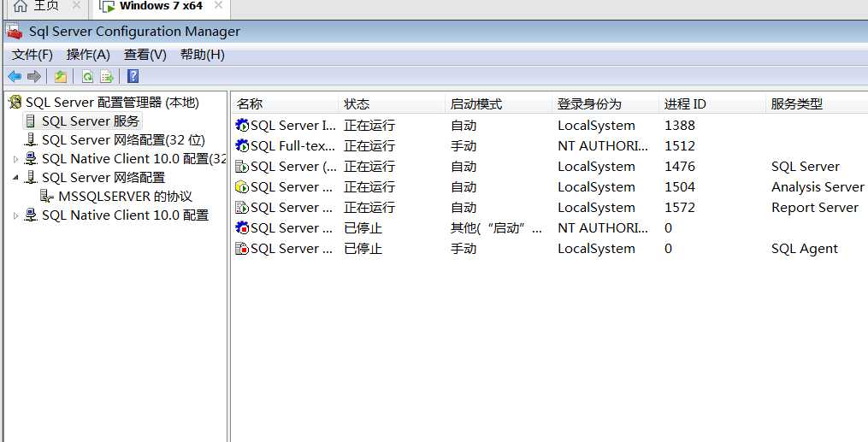Sort by the 名称 column header
The image size is (868, 442).
[285, 103]
